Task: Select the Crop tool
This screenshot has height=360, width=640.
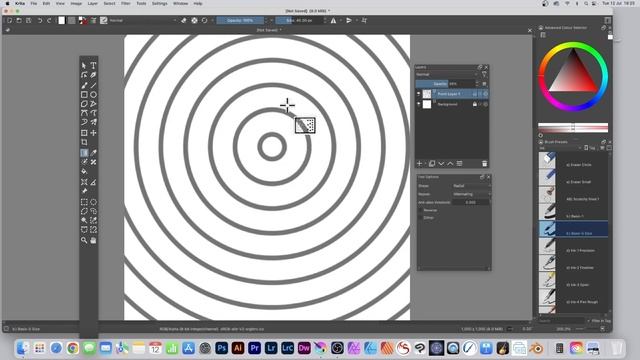Action: [84, 142]
